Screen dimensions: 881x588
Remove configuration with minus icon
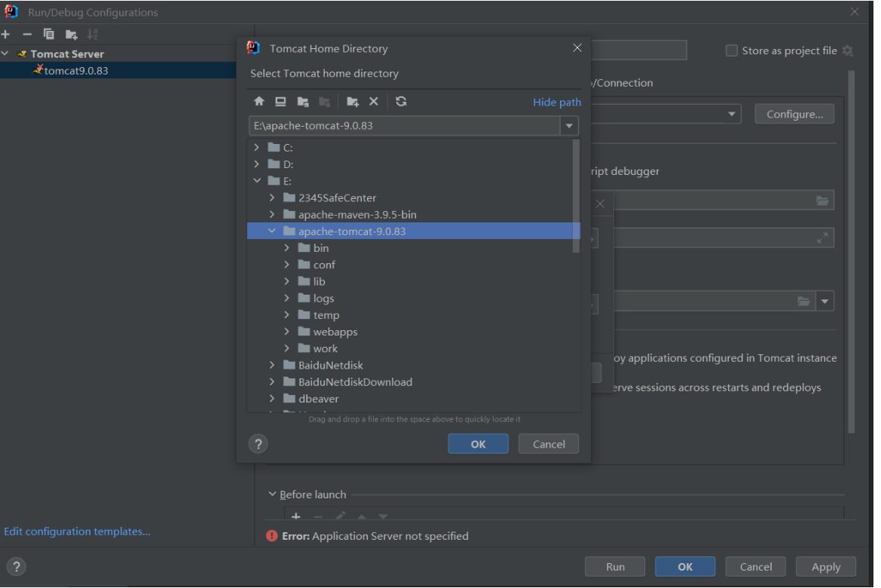[27, 34]
